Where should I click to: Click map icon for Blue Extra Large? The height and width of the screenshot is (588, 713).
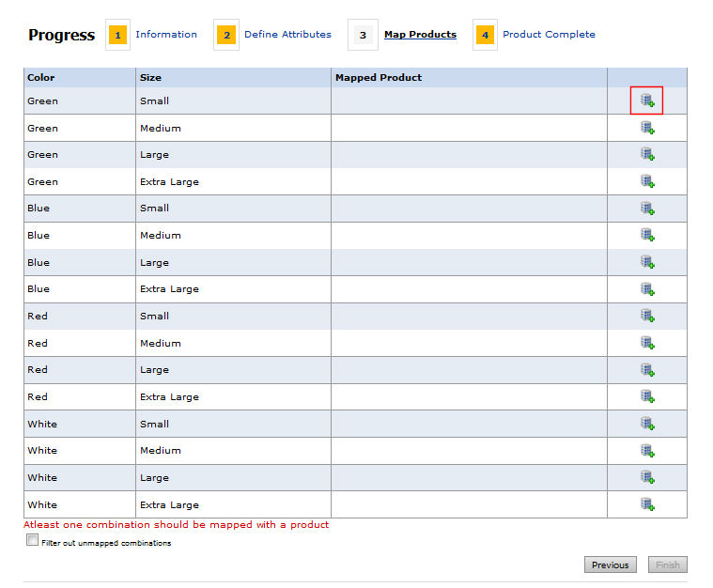(x=647, y=289)
